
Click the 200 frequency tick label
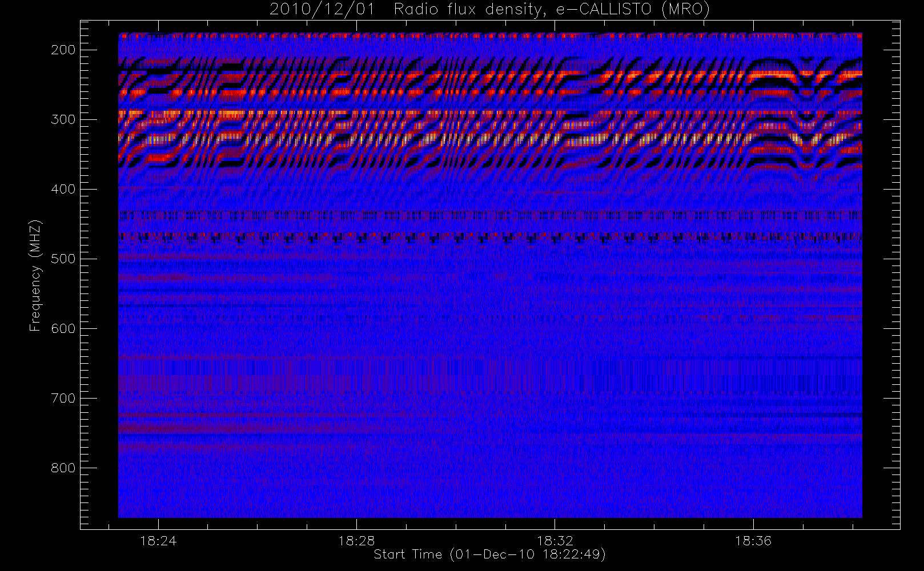point(63,50)
